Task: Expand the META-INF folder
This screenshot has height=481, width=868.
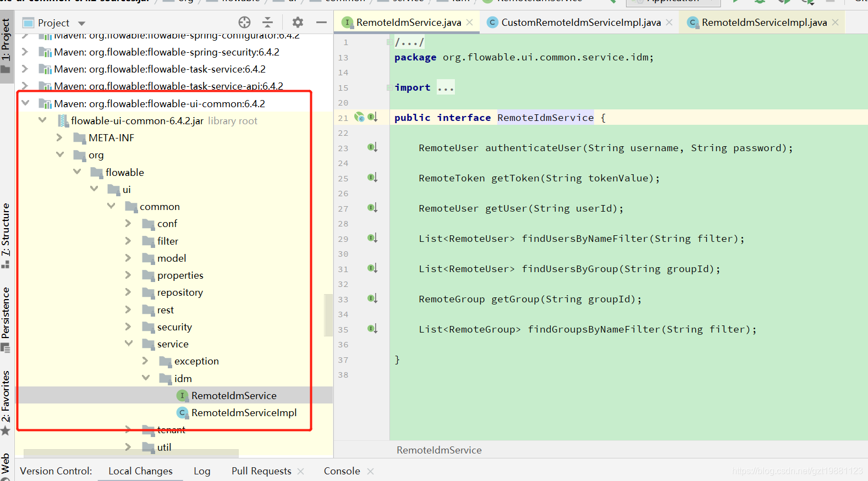Action: (x=59, y=137)
